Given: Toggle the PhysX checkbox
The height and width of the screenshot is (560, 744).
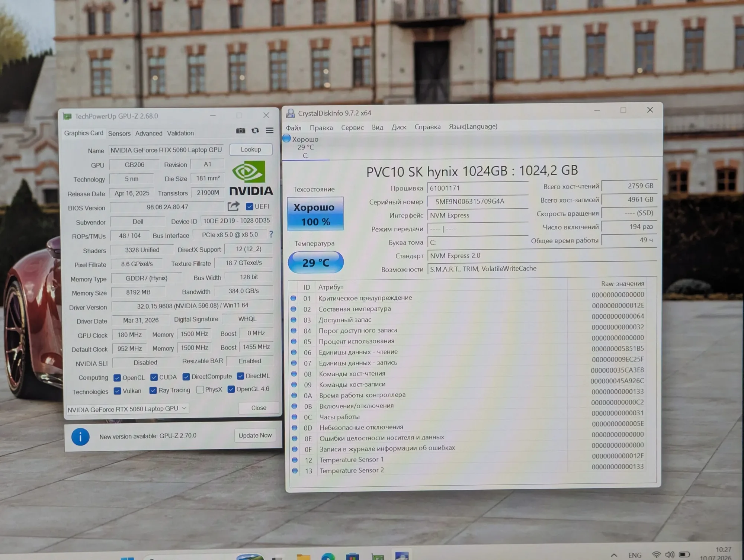Looking at the screenshot, I should pyautogui.click(x=200, y=390).
